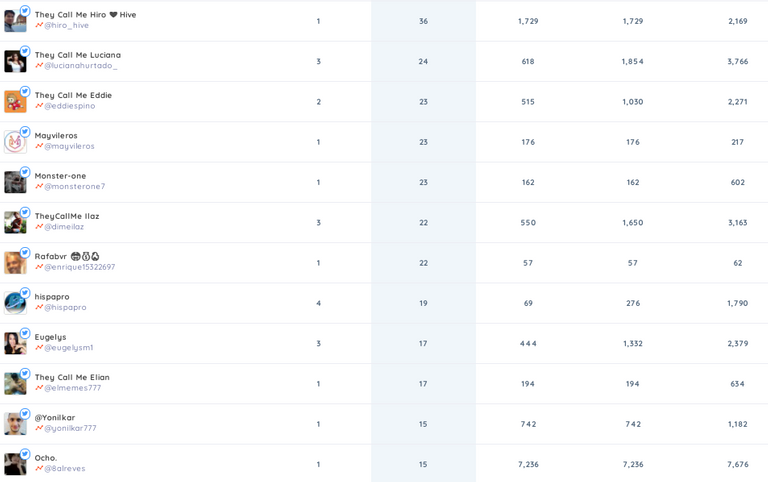Select the Eugelys user name

50,337
